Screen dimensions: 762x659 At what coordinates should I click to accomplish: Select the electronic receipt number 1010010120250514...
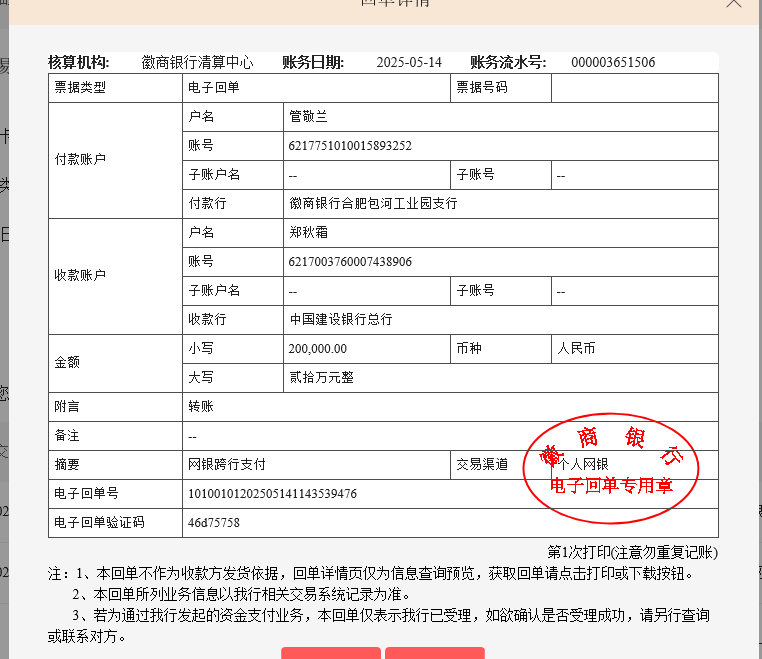click(273, 494)
